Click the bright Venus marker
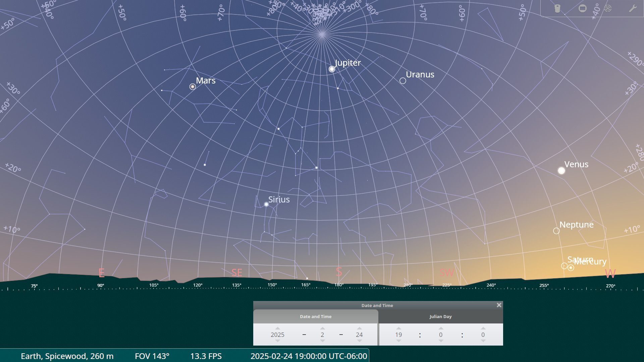 pyautogui.click(x=561, y=171)
